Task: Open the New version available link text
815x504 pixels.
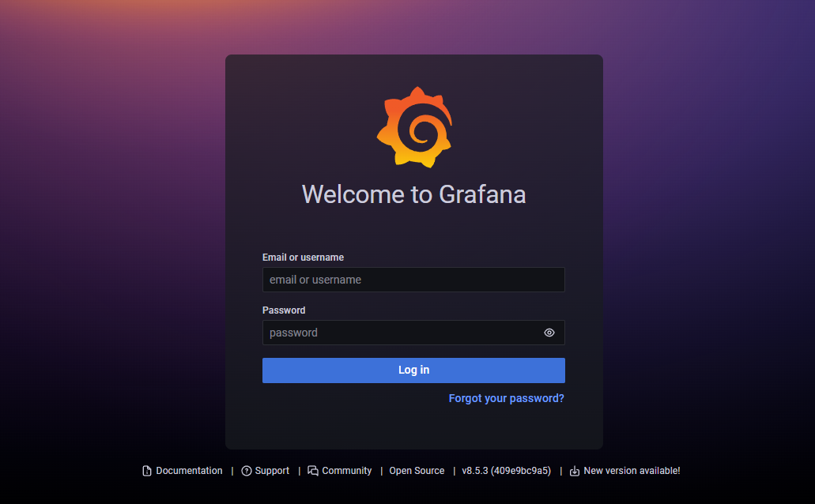Action: point(632,471)
